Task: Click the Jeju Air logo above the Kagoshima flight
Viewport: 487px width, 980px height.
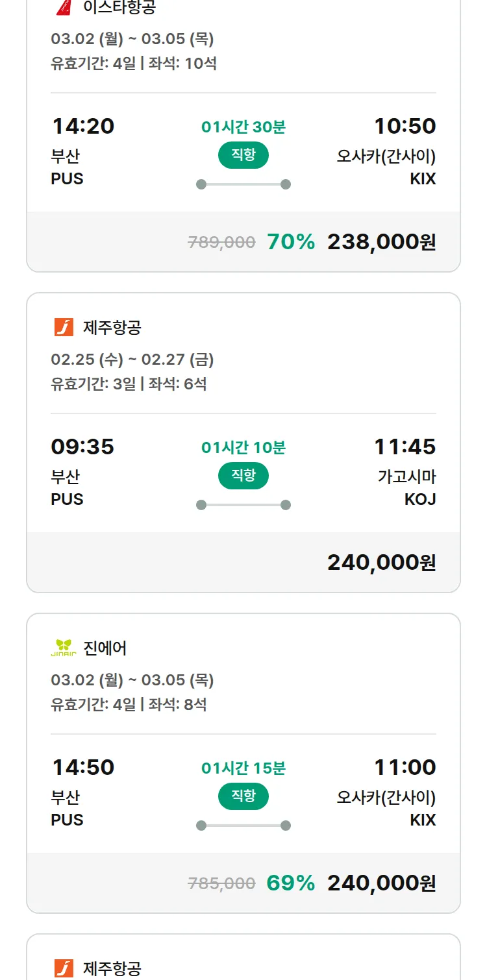Action: pos(64,327)
